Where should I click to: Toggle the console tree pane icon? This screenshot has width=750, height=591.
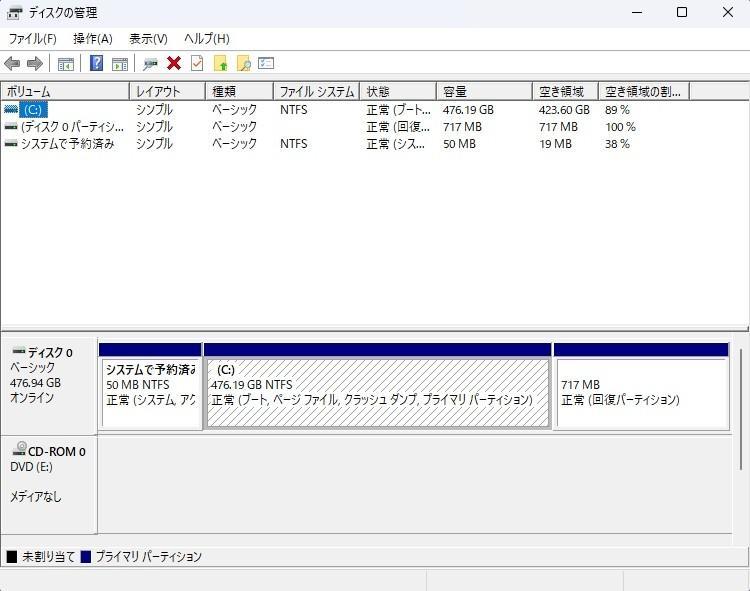click(x=66, y=64)
